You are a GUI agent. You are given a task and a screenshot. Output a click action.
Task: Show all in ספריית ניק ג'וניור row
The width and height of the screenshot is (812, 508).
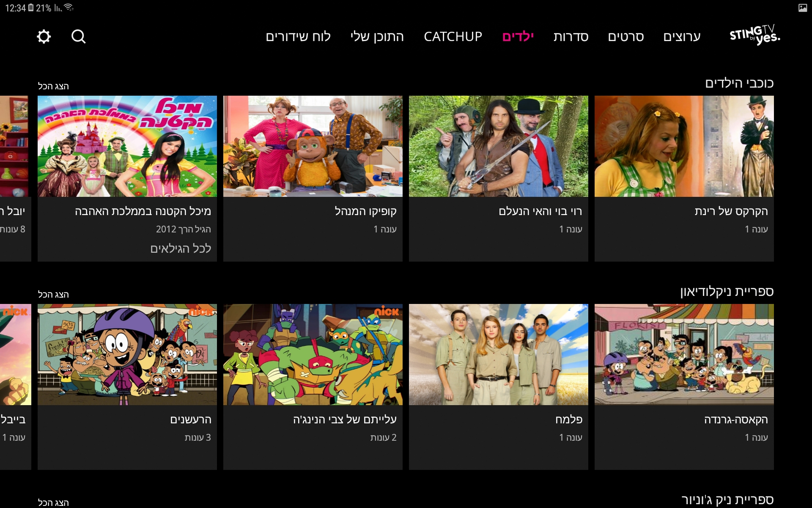tap(53, 502)
